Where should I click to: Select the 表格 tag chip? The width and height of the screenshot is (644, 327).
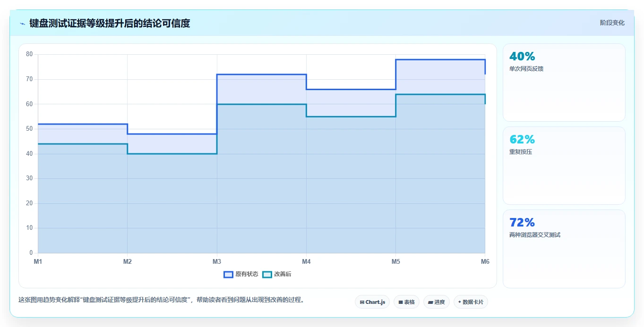tap(406, 302)
